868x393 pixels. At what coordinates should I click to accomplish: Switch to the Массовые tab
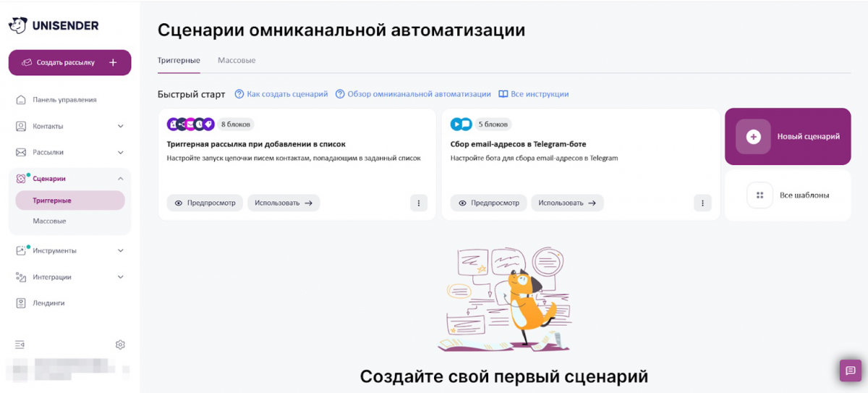pos(237,60)
